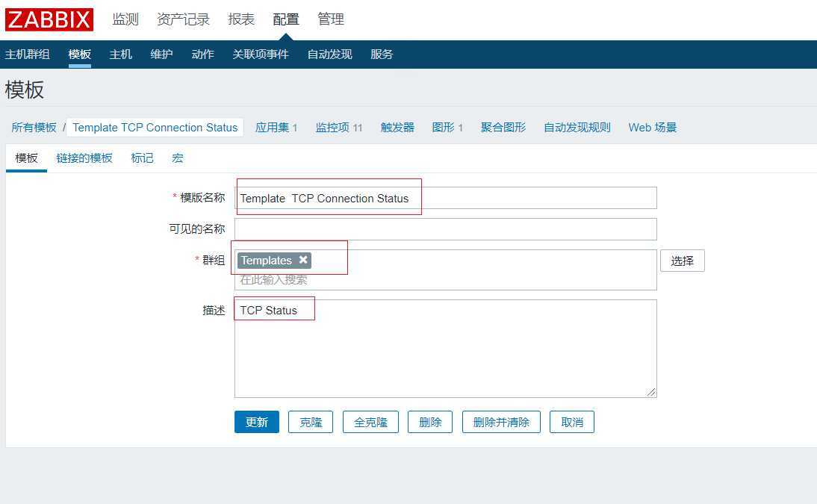Click the 全克隆 button
Image resolution: width=817 pixels, height=504 pixels.
click(370, 422)
